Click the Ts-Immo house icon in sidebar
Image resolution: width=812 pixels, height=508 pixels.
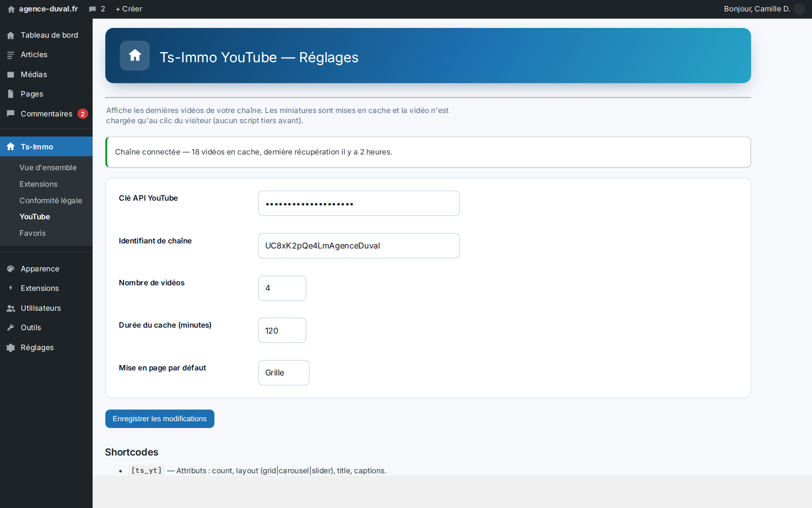point(11,146)
